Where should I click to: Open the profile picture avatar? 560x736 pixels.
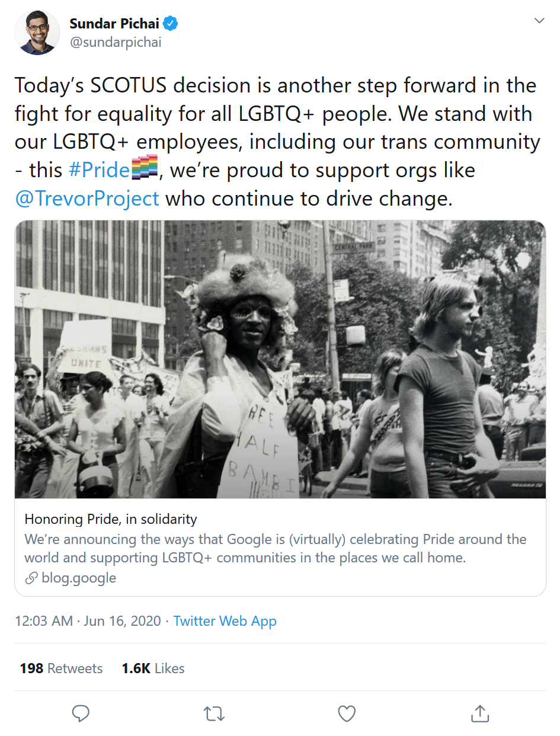tap(37, 32)
